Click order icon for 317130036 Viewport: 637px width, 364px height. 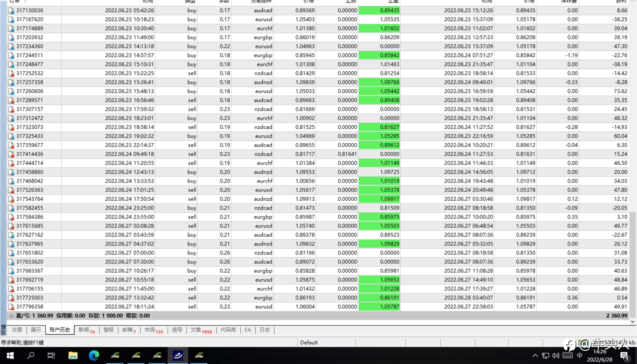[x=11, y=11]
